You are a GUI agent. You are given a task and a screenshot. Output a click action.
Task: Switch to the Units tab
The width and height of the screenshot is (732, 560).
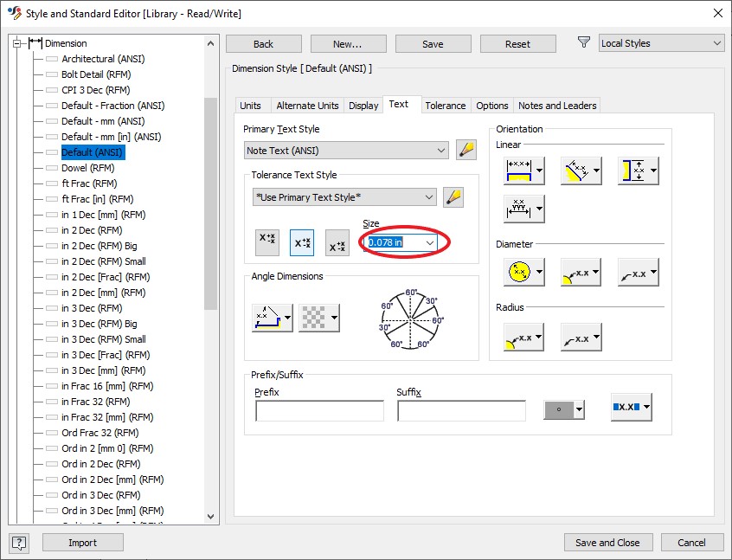tap(250, 106)
